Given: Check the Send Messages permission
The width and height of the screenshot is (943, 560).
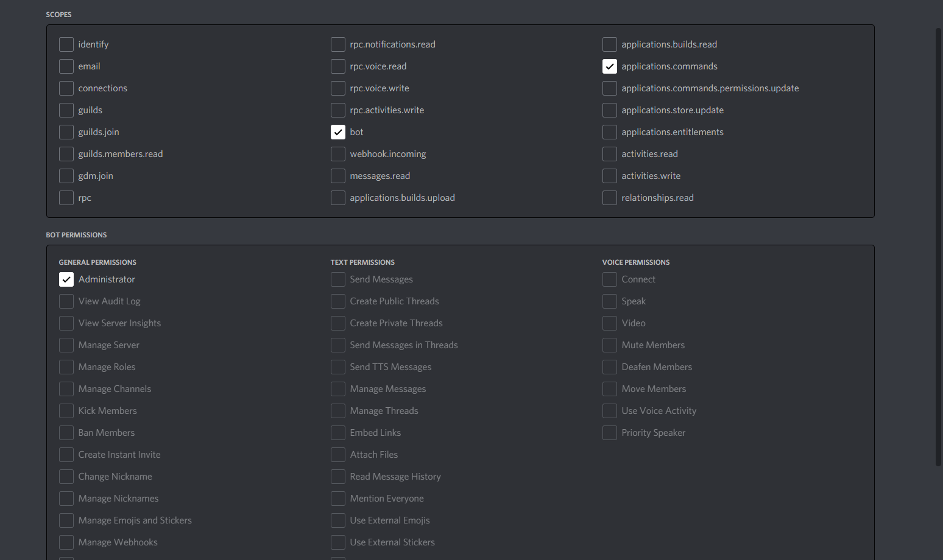Looking at the screenshot, I should click(337, 279).
